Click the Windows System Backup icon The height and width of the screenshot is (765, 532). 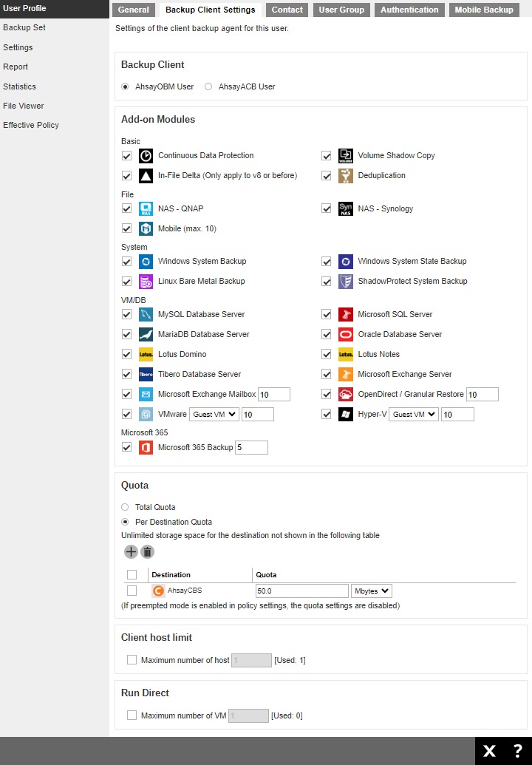pos(146,262)
